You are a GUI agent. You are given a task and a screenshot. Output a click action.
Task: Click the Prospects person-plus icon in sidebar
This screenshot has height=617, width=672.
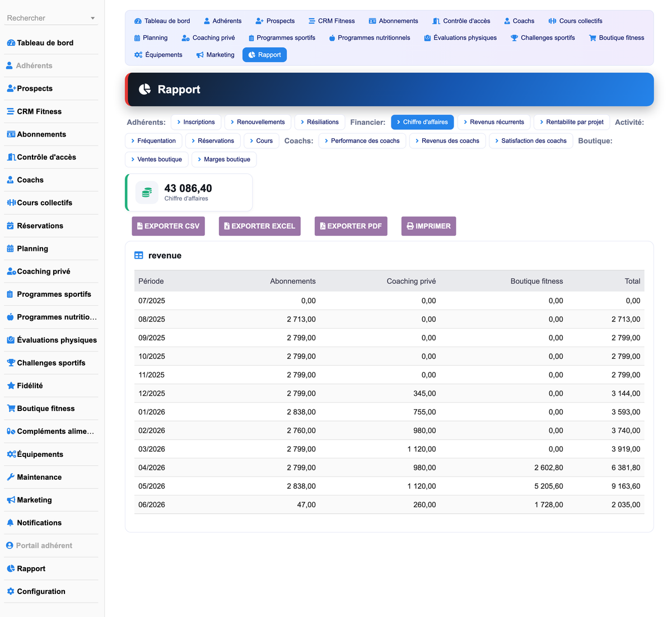11,88
